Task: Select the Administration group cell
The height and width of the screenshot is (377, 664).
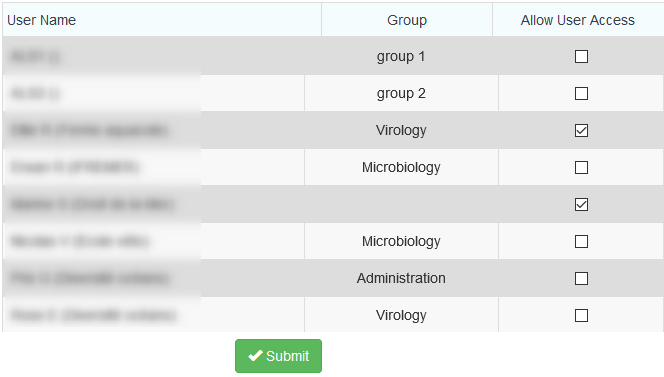Action: coord(401,278)
